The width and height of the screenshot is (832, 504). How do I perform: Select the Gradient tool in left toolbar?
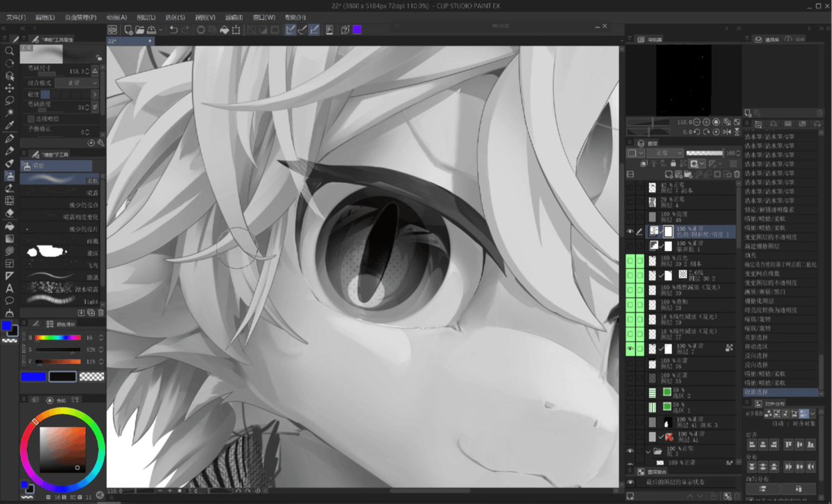(10, 238)
